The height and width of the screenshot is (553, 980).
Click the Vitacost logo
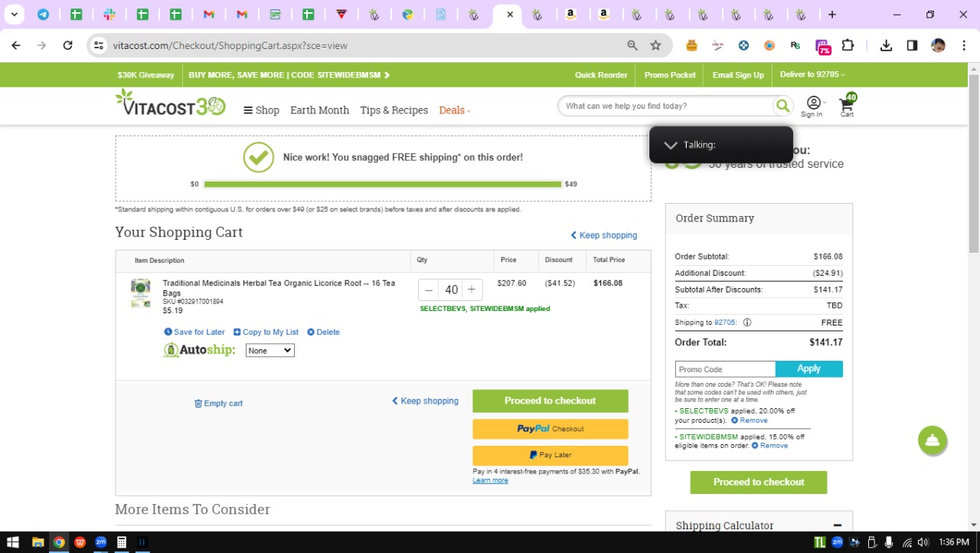(170, 103)
